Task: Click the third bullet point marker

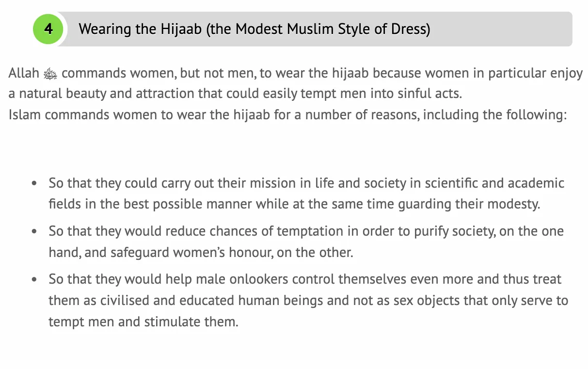Action: [x=34, y=280]
